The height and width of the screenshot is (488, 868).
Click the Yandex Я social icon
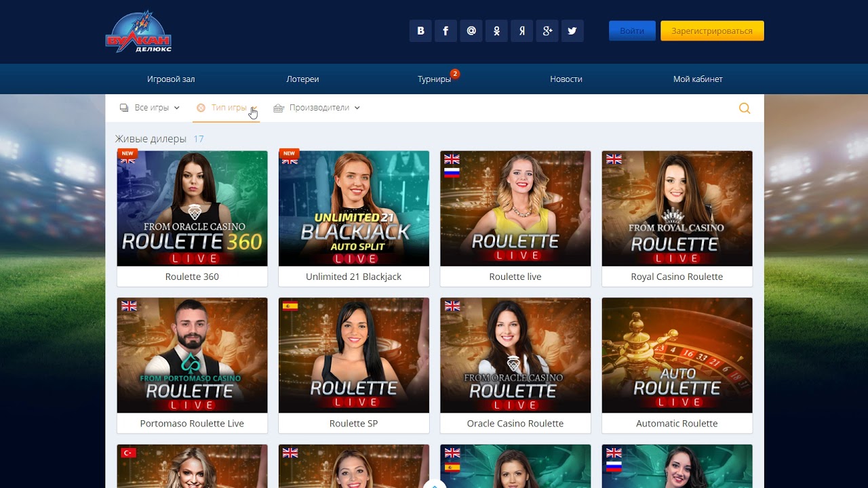pyautogui.click(x=521, y=31)
